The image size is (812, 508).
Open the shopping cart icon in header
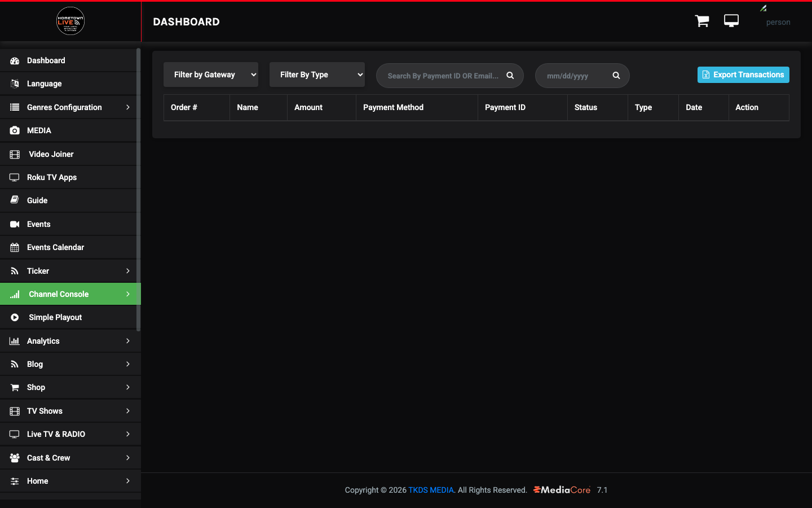(x=702, y=21)
